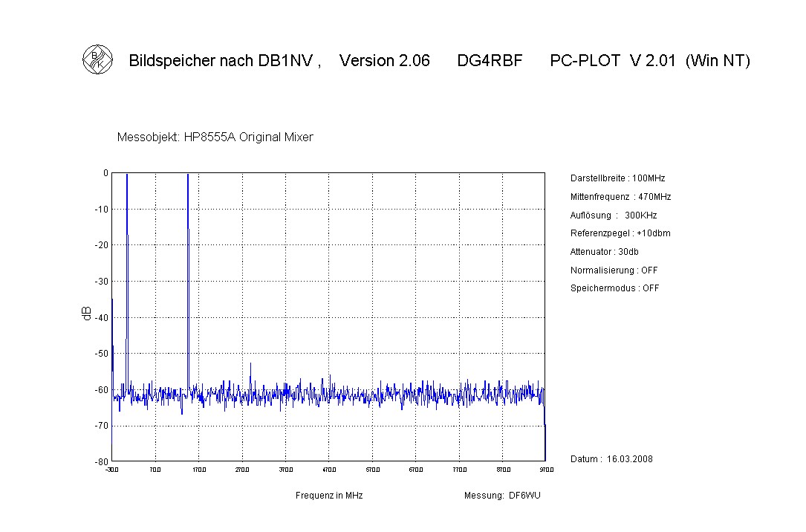Click the DG4RBF callsign in header
This screenshot has height=532, width=806.
pos(490,61)
